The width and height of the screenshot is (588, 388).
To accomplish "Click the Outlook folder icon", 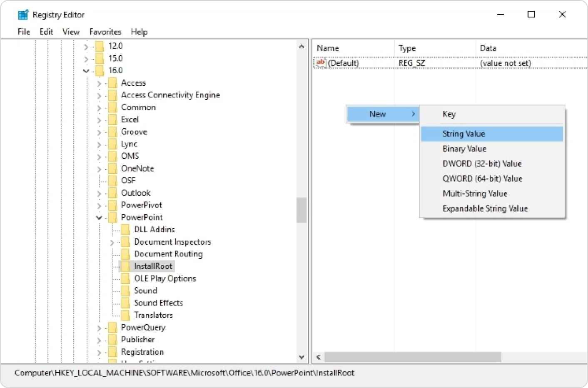I will pos(112,193).
